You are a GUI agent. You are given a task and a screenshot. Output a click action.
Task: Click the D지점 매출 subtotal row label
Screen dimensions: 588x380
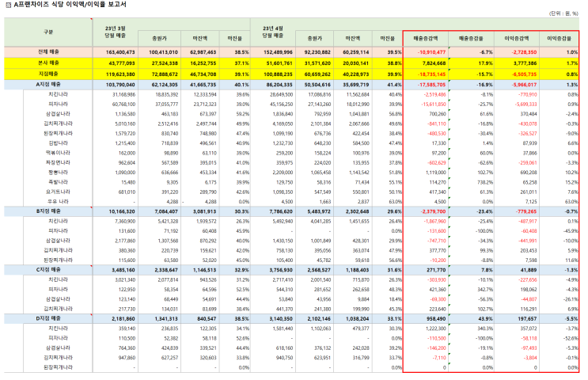(x=48, y=318)
